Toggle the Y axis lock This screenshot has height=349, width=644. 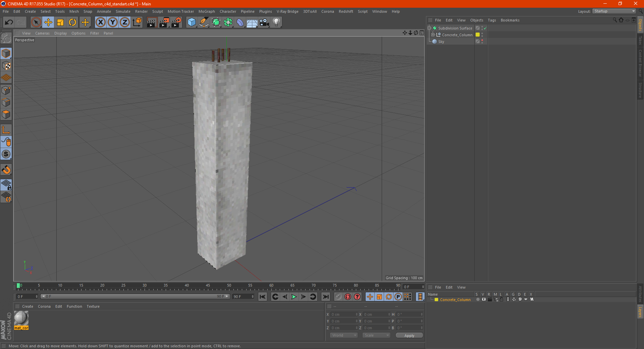tap(113, 22)
